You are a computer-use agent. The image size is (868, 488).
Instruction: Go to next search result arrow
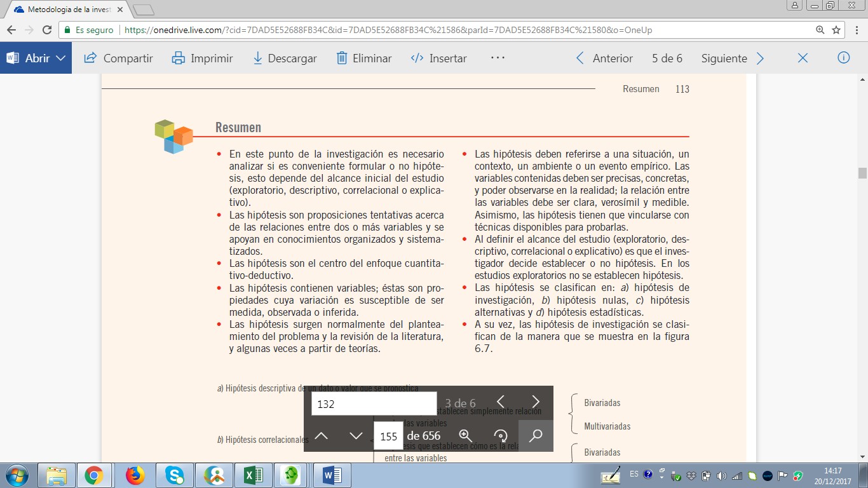[536, 402]
